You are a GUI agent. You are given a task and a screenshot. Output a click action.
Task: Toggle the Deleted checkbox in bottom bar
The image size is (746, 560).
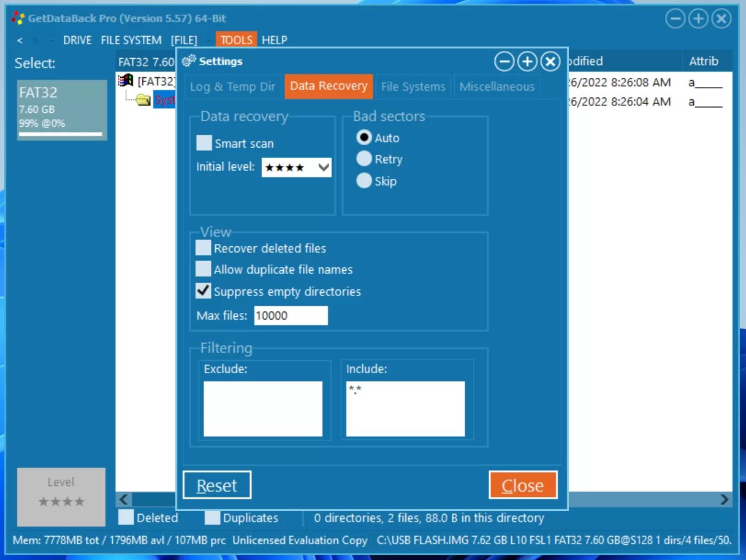click(x=126, y=518)
